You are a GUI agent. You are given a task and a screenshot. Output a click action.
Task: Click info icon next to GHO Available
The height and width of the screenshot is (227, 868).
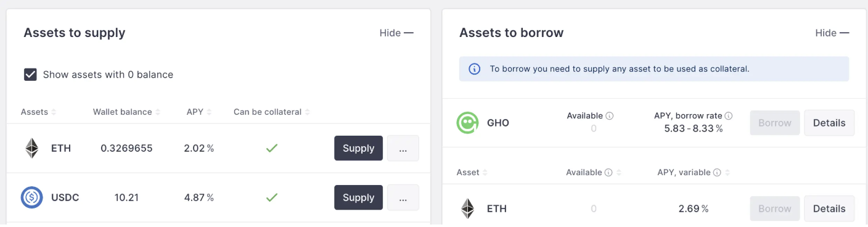click(x=610, y=115)
